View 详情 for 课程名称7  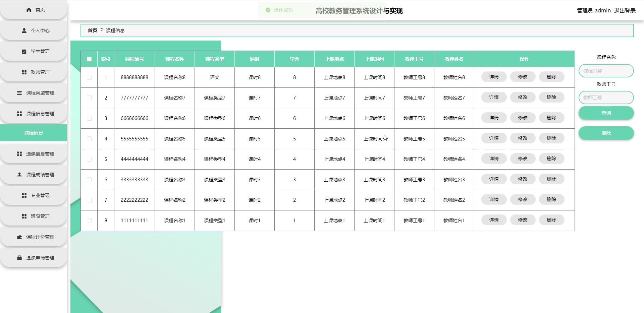point(494,98)
